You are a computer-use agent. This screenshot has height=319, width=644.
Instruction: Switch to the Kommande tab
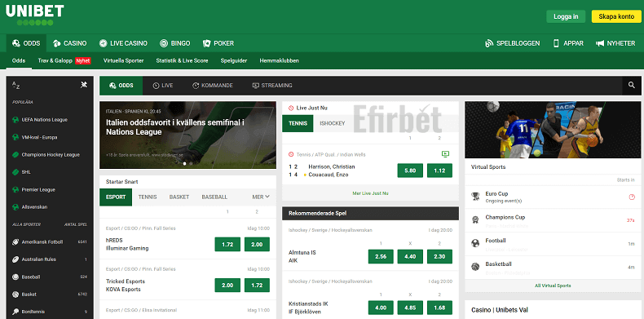[x=212, y=86]
